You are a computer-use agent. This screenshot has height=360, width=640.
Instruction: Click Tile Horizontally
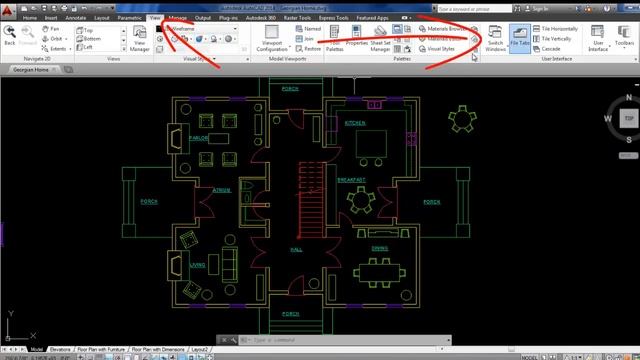point(556,29)
